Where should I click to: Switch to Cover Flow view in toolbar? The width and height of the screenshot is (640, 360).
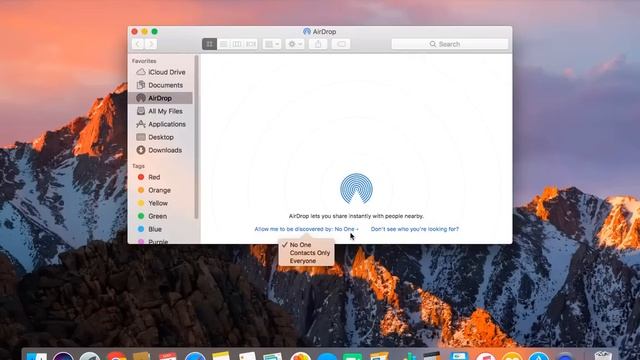click(x=251, y=44)
